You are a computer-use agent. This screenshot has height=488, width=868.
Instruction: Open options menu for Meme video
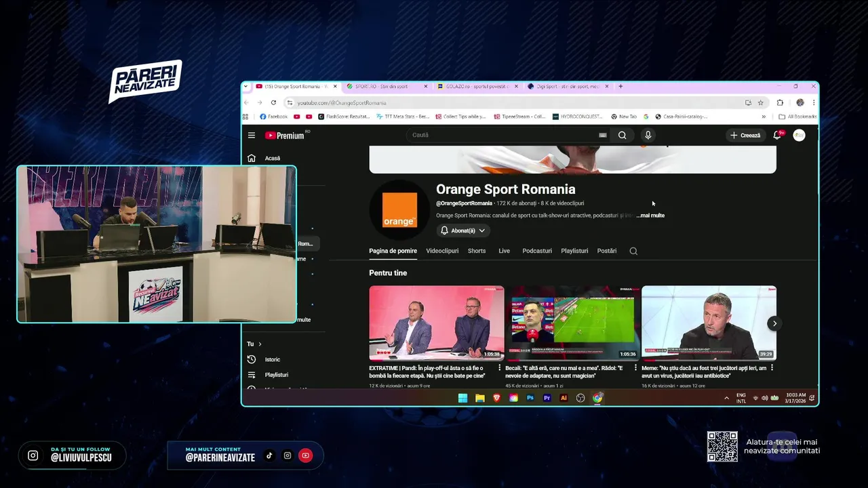(772, 368)
